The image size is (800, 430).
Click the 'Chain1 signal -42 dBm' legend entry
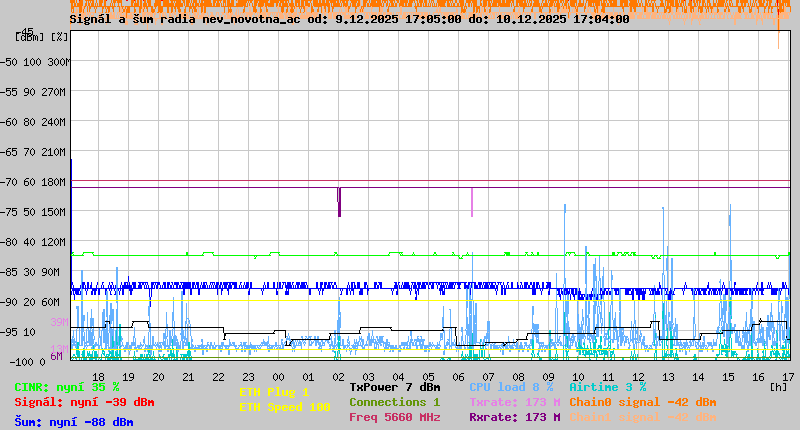[x=643, y=417]
